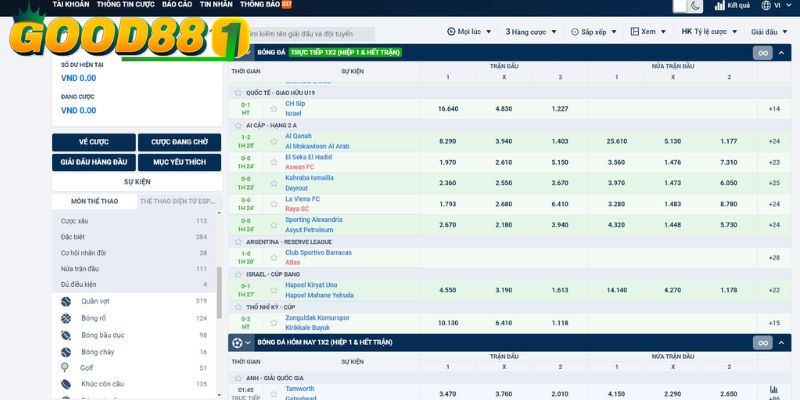Screen dimensions: 800x400
Task: Select the Golf sport icon
Action: coord(66,368)
